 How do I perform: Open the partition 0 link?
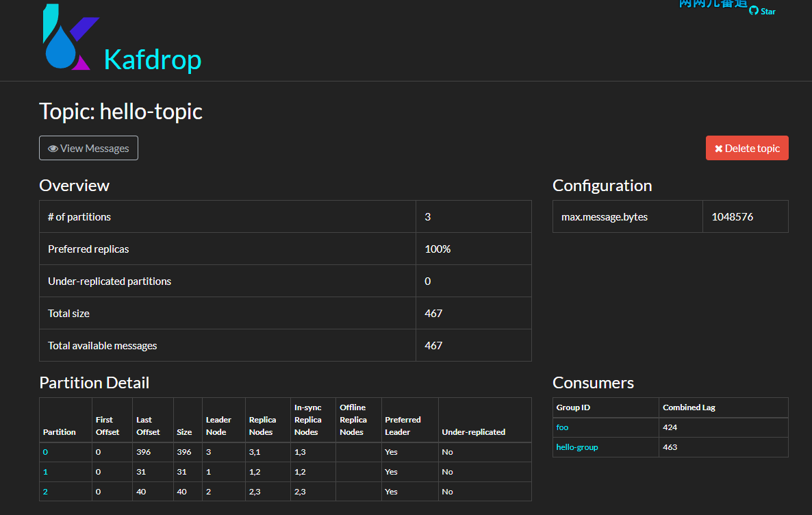pos(46,452)
